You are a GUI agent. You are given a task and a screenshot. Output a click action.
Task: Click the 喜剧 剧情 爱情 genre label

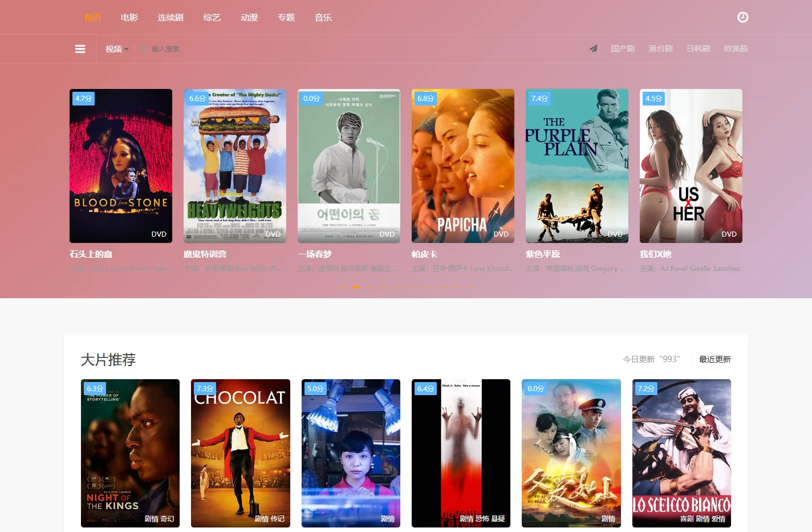click(x=703, y=519)
